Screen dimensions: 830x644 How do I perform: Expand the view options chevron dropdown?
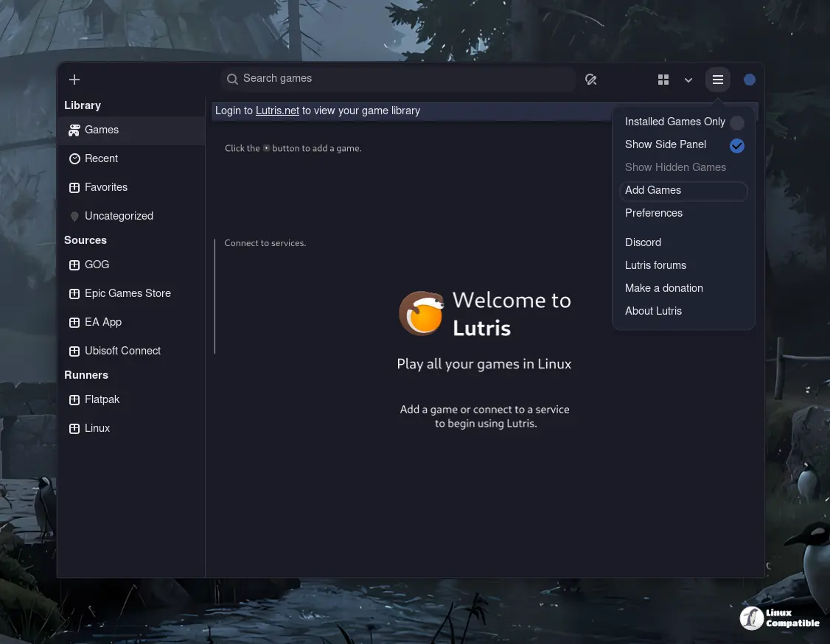tap(688, 80)
